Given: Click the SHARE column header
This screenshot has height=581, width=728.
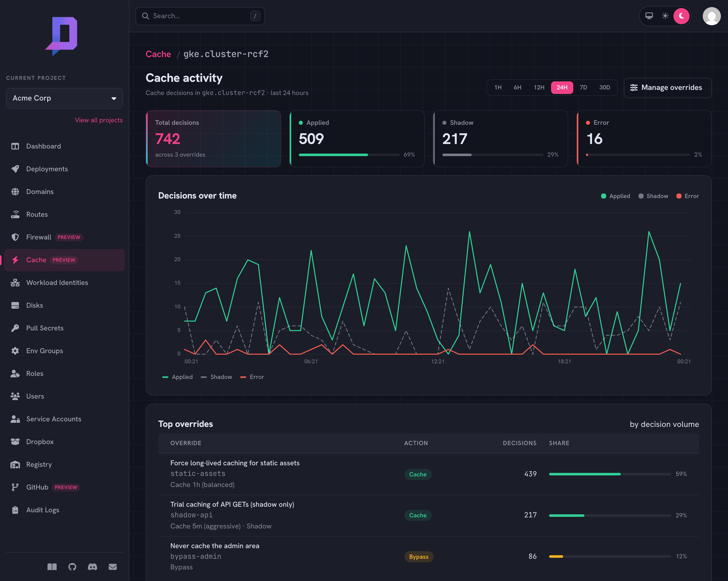Looking at the screenshot, I should click(559, 443).
